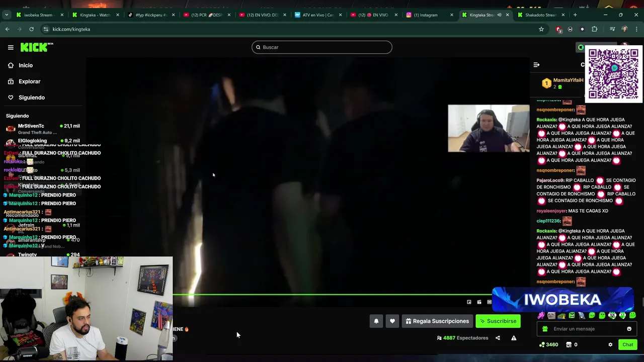Toggle picture-in-picture player control
The height and width of the screenshot is (362, 644).
tap(469, 302)
